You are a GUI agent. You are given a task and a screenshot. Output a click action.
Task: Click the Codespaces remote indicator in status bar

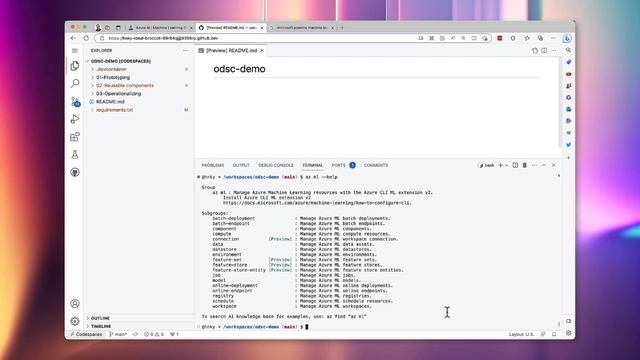click(x=86, y=334)
